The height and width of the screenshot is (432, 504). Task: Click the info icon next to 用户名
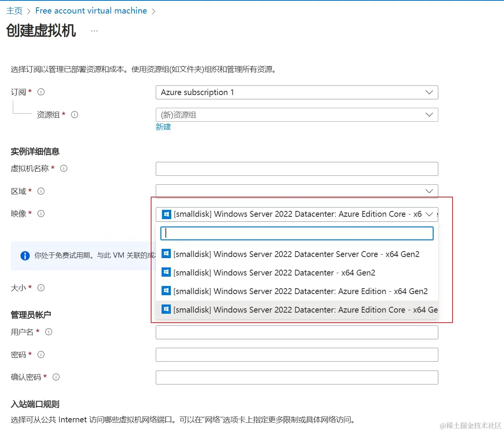(49, 332)
